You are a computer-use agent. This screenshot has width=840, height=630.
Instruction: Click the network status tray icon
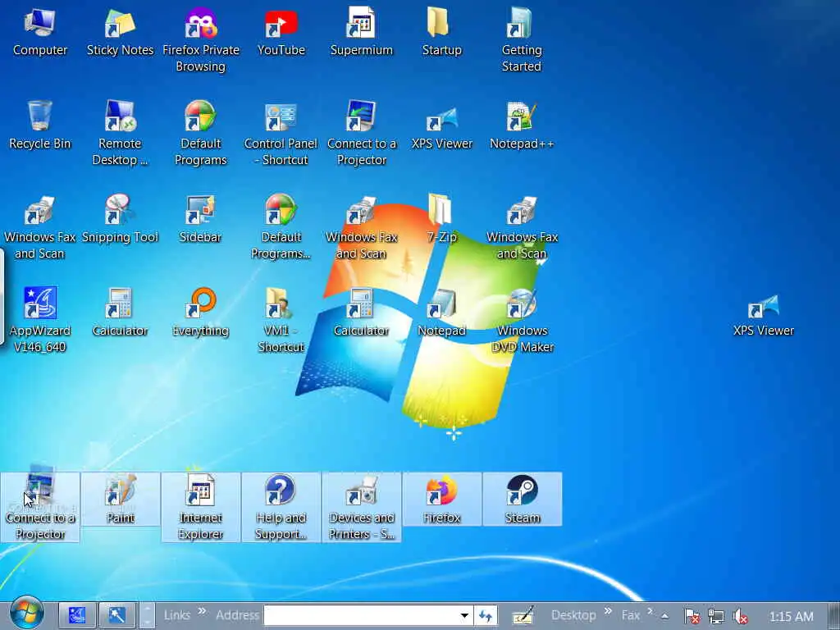coord(716,616)
